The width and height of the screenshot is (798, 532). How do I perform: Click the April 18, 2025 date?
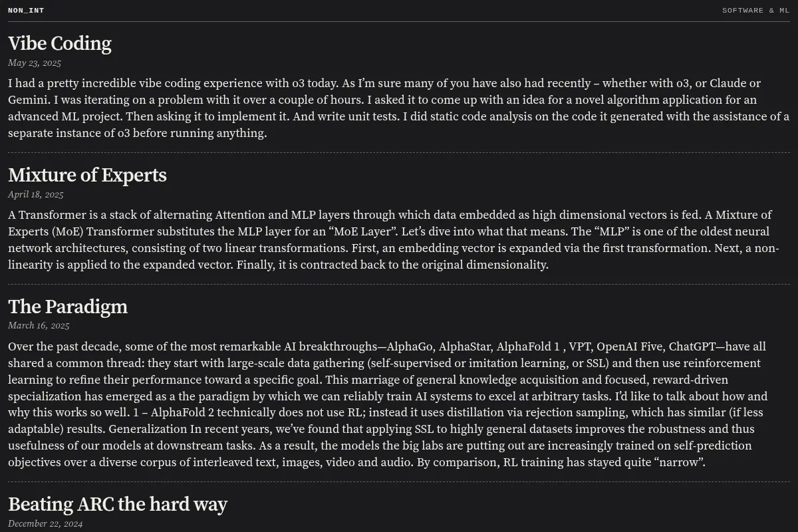tap(36, 195)
